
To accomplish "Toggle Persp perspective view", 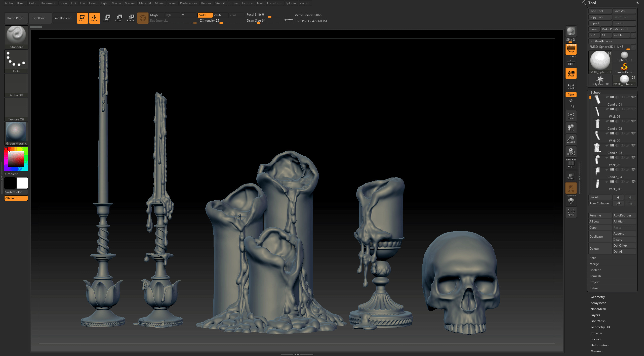I will pos(571,49).
